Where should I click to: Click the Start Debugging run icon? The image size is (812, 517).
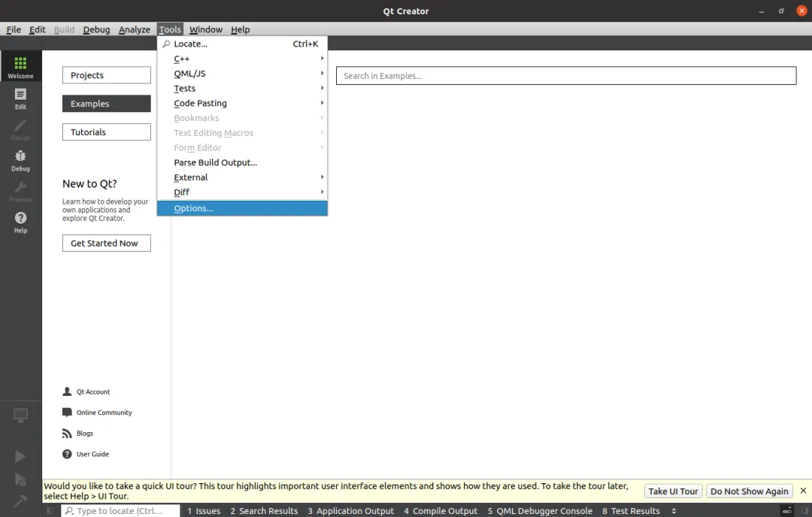20,479
